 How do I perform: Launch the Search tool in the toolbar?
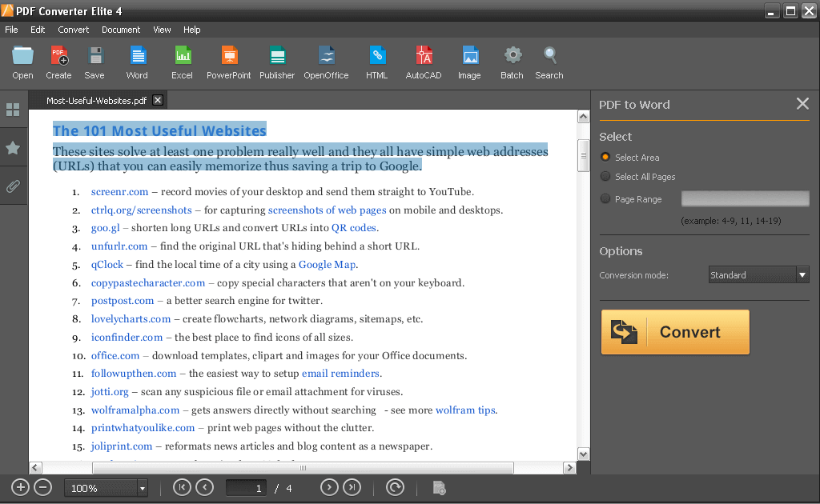pyautogui.click(x=549, y=62)
